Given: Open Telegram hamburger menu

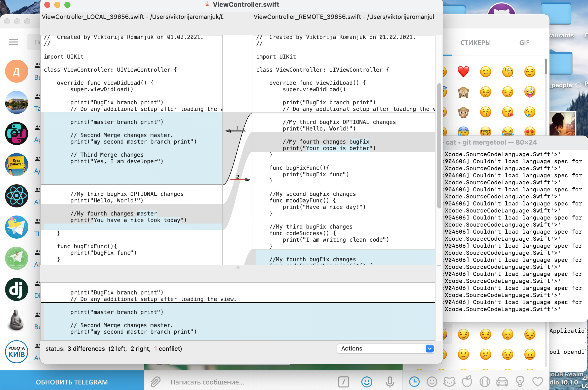Looking at the screenshot, I should pyautogui.click(x=14, y=42).
